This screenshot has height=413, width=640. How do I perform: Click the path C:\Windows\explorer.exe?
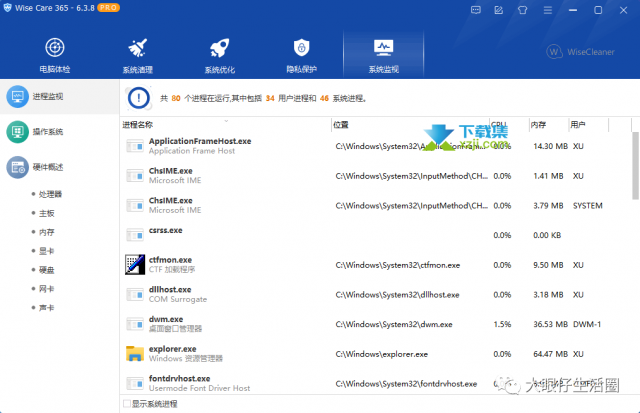click(382, 354)
